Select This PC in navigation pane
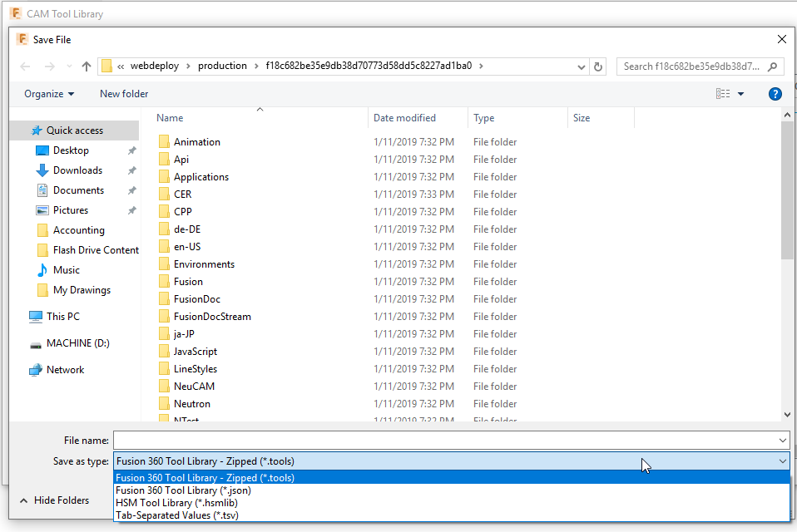Image resolution: width=797 pixels, height=532 pixels. coord(63,317)
